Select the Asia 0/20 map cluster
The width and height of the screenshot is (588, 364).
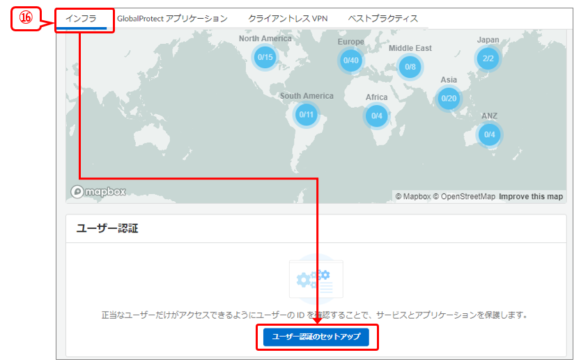[x=449, y=98]
